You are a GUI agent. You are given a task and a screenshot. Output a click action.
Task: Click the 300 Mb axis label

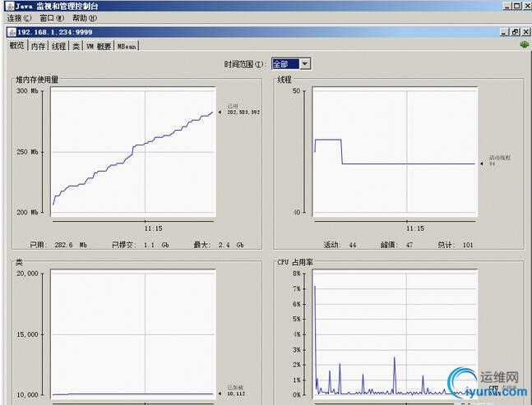click(x=27, y=91)
